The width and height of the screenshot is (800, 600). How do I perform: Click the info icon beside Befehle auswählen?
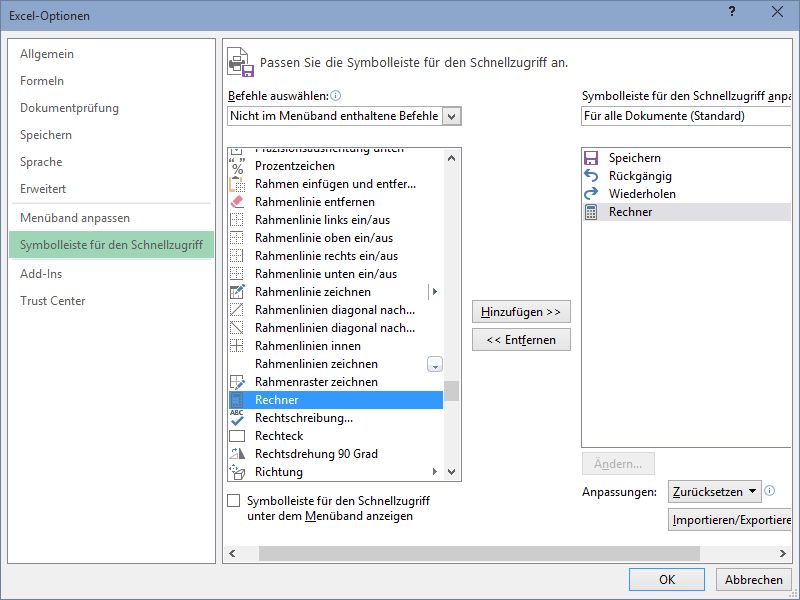[335, 95]
